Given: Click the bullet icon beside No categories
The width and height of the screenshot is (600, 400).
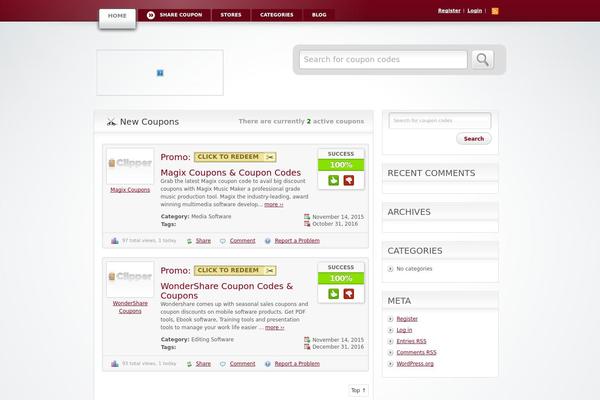Looking at the screenshot, I should (x=390, y=269).
